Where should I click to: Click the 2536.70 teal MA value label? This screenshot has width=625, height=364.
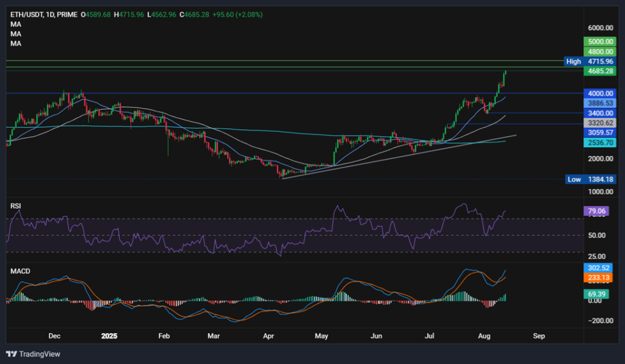tap(600, 143)
